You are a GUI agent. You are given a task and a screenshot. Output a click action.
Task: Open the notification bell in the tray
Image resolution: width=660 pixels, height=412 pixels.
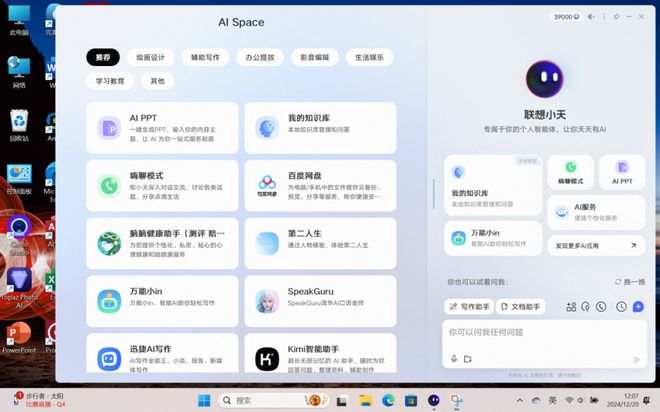click(647, 400)
